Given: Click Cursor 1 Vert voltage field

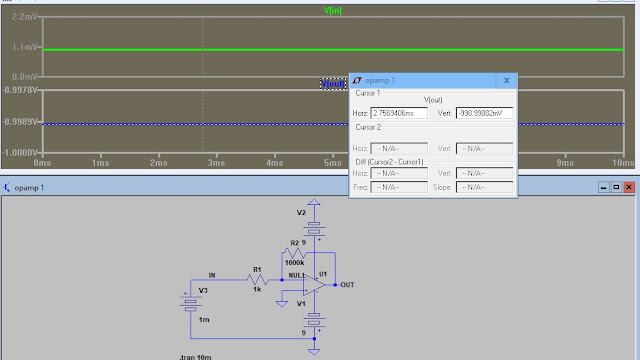Looking at the screenshot, I should point(484,113).
